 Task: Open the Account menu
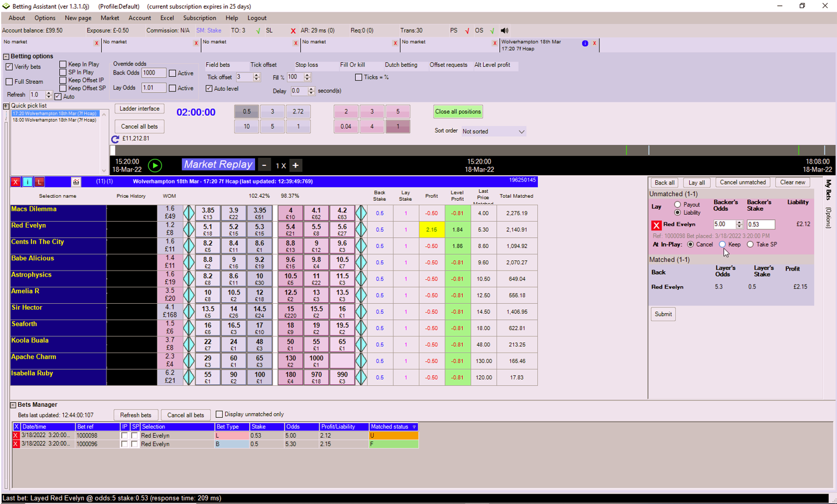[140, 18]
